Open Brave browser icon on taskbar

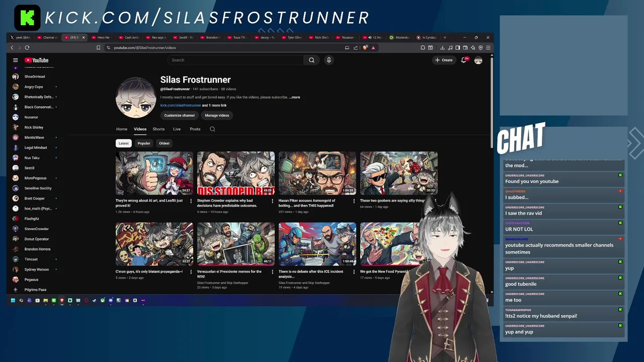(62, 301)
